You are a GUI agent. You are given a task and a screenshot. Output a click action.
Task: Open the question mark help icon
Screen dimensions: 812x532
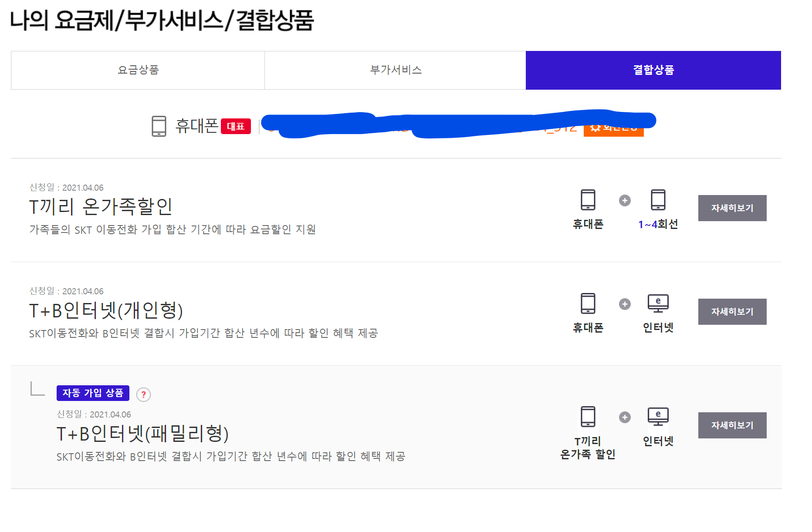(x=143, y=394)
